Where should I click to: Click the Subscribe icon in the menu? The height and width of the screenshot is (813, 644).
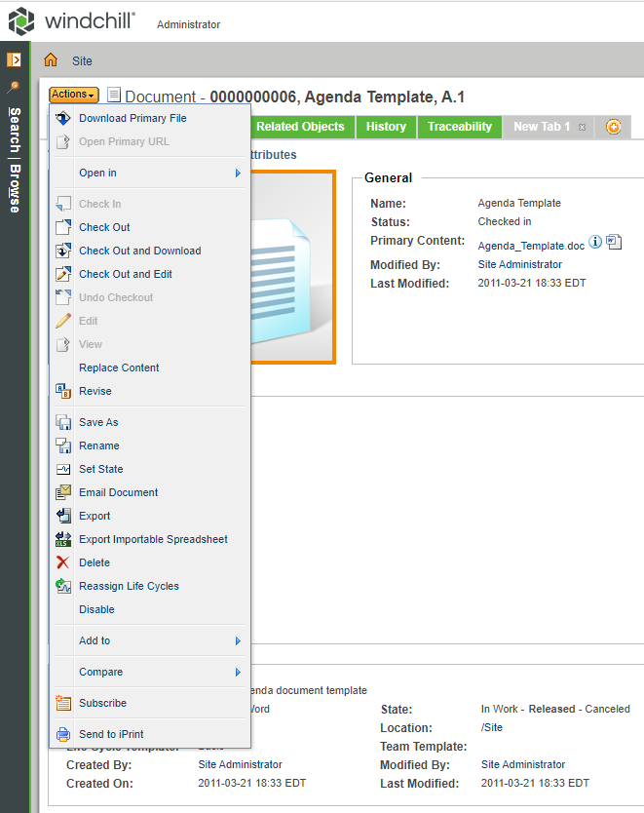63,703
